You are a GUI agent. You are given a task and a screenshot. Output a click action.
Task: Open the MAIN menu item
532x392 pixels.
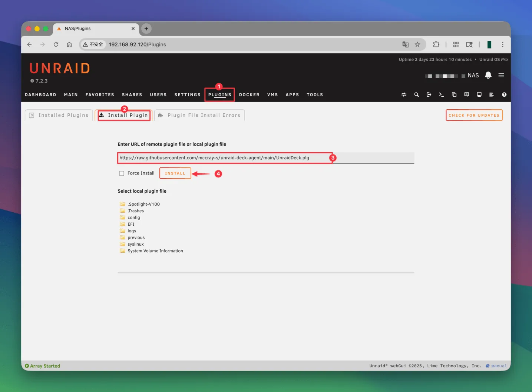pyautogui.click(x=71, y=95)
